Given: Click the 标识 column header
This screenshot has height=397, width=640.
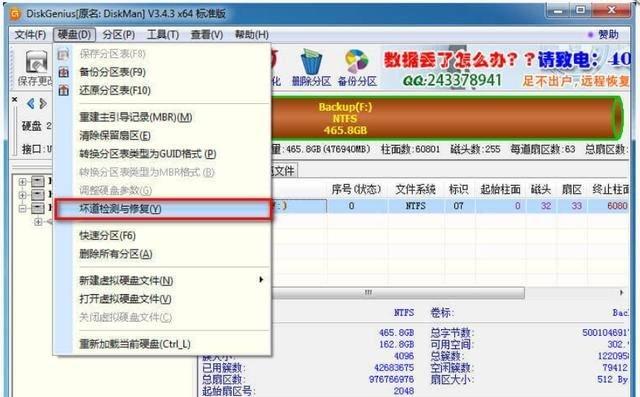Looking at the screenshot, I should click(458, 189).
